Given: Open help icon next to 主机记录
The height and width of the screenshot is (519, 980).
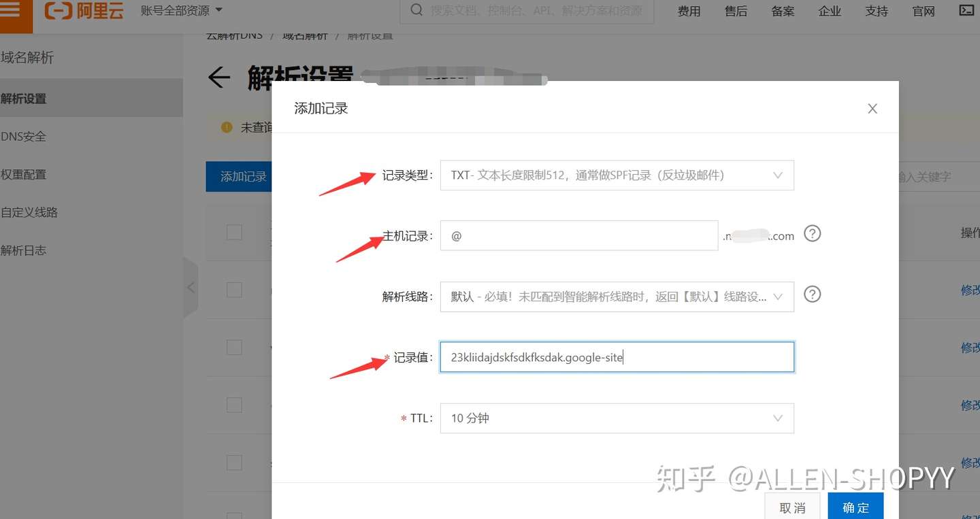Looking at the screenshot, I should pos(813,234).
